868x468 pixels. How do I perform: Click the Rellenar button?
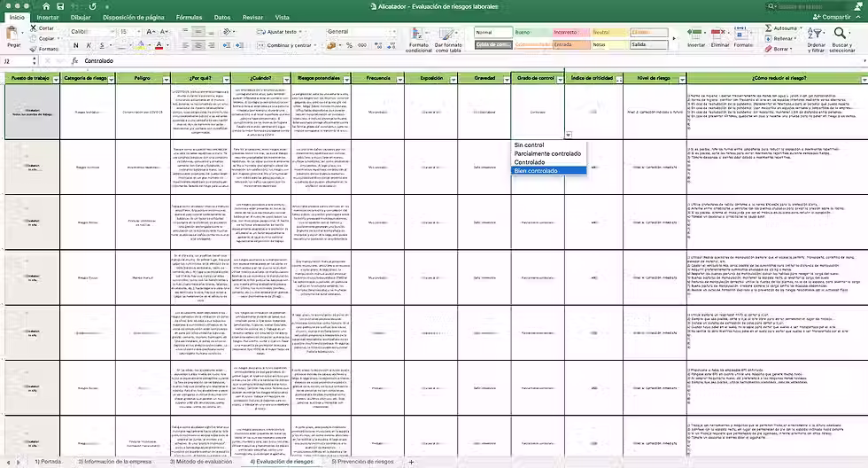coord(781,38)
